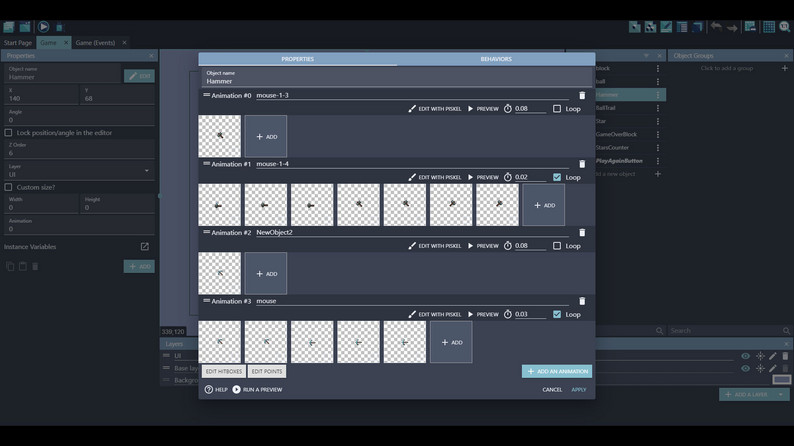Click the plus icon to add an object group
The height and width of the screenshot is (446, 794).
pos(784,68)
